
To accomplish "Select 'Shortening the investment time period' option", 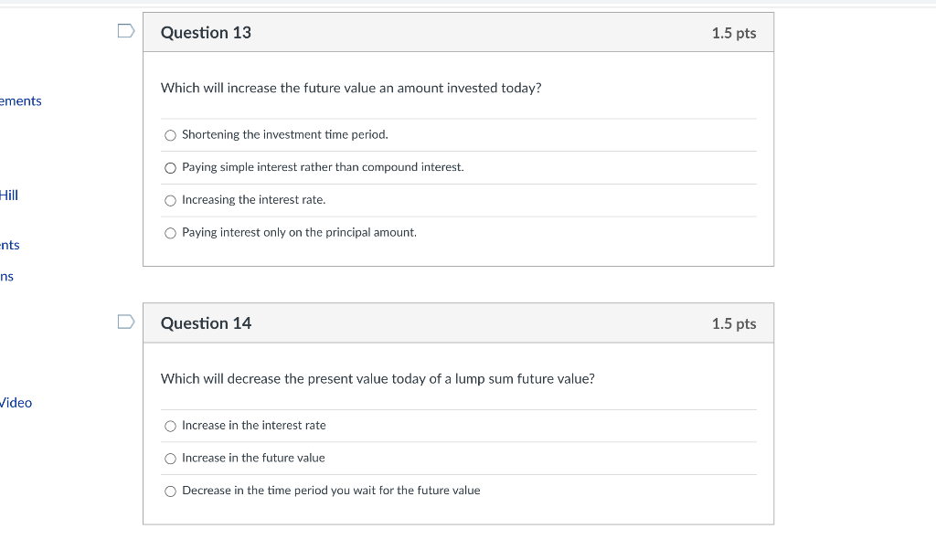I will pyautogui.click(x=170, y=134).
